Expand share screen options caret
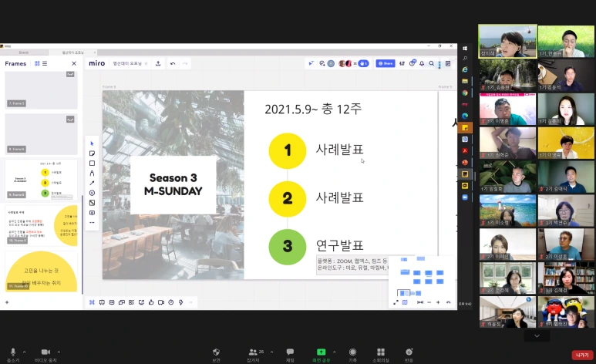This screenshot has width=596, height=364. (335, 352)
